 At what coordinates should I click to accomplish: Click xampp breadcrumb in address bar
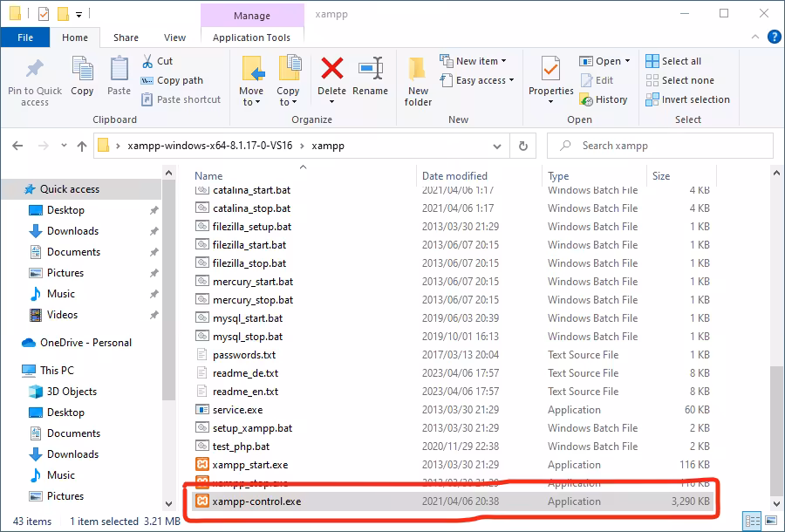pyautogui.click(x=328, y=146)
